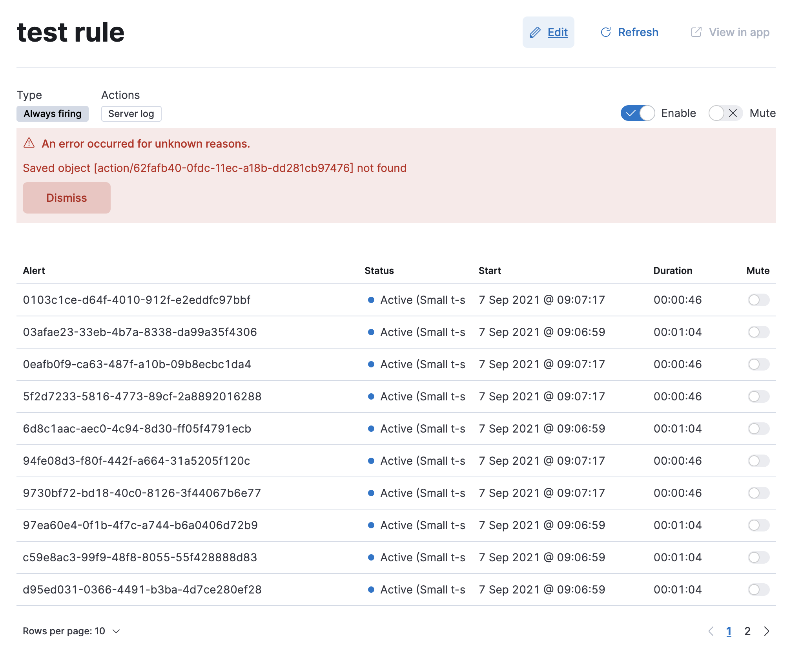This screenshot has width=791, height=672.
Task: Click the blue status dot on first alert
Action: point(371,299)
